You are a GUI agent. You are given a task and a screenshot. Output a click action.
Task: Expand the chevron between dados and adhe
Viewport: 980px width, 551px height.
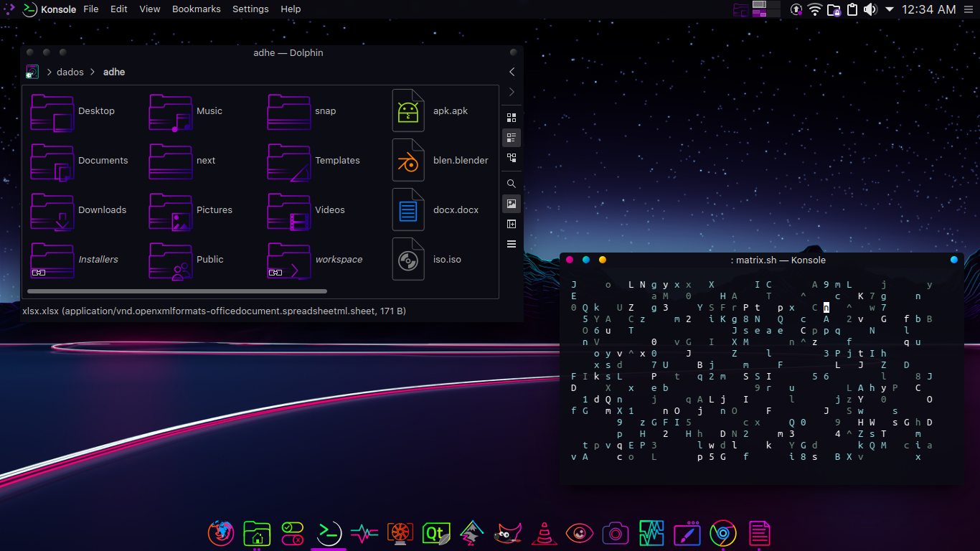(x=93, y=72)
